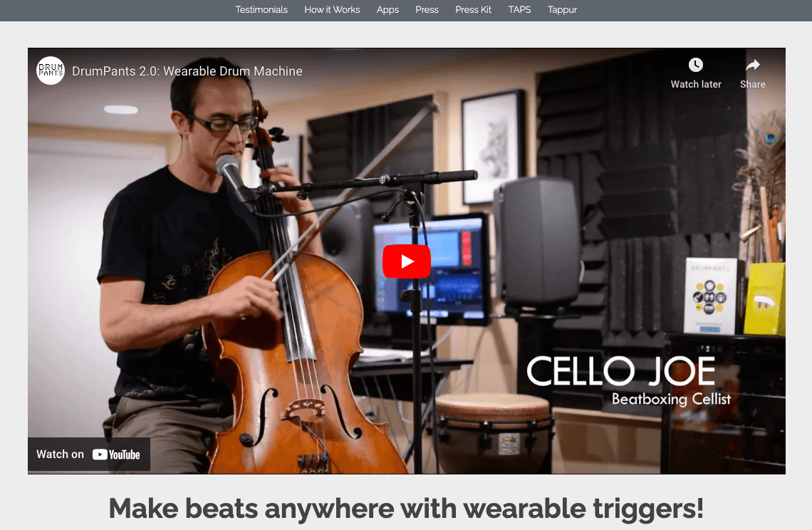Click the Share arrow icon

pyautogui.click(x=752, y=65)
